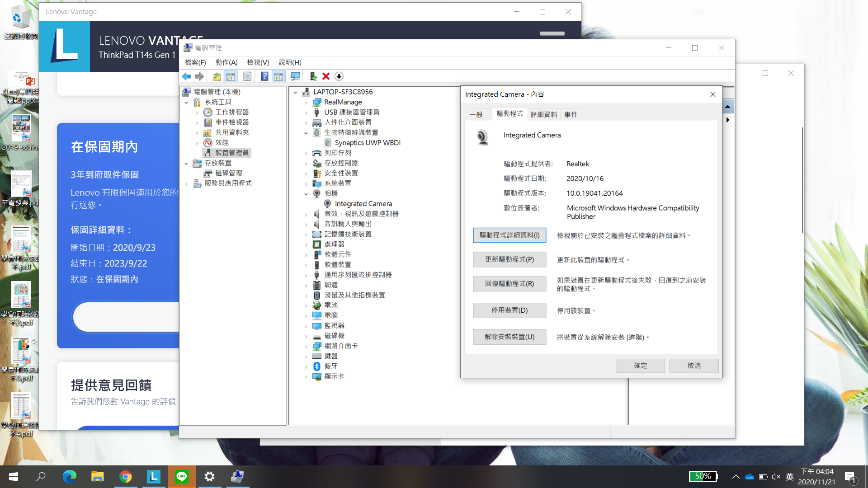Click the volume muted tray icon
Screen dimensions: 868x488
[x=776, y=477]
